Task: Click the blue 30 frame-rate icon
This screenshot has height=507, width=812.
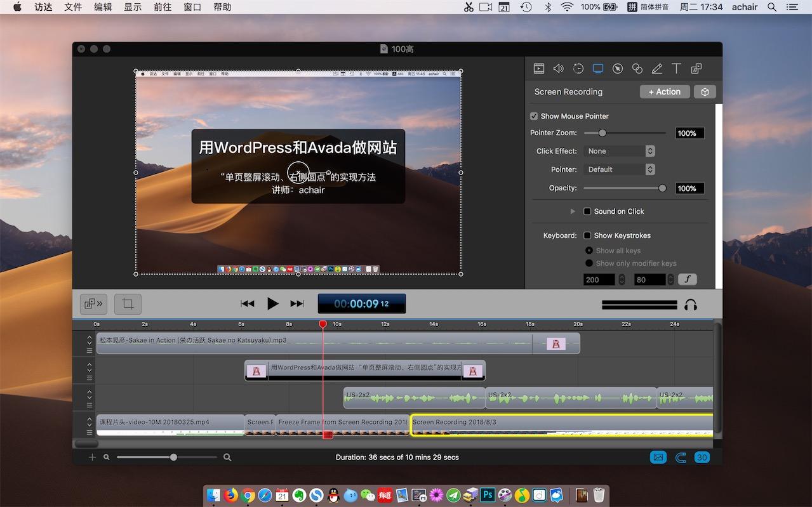Action: [702, 457]
